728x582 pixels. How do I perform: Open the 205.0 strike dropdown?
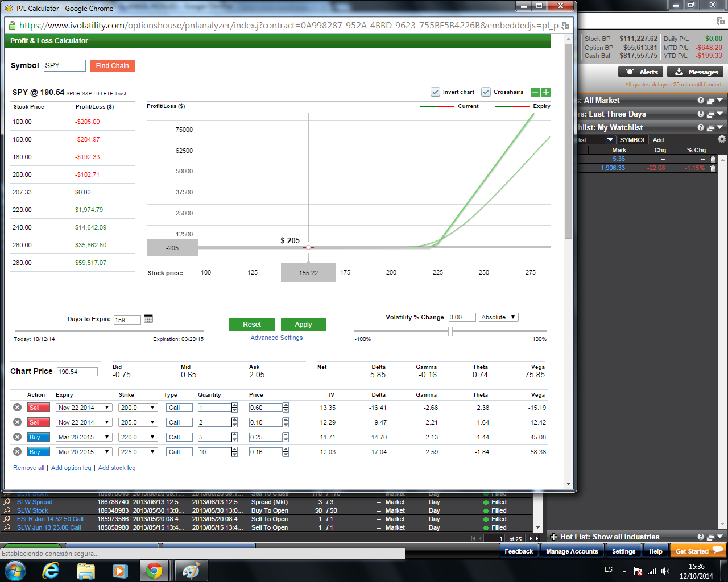(138, 422)
